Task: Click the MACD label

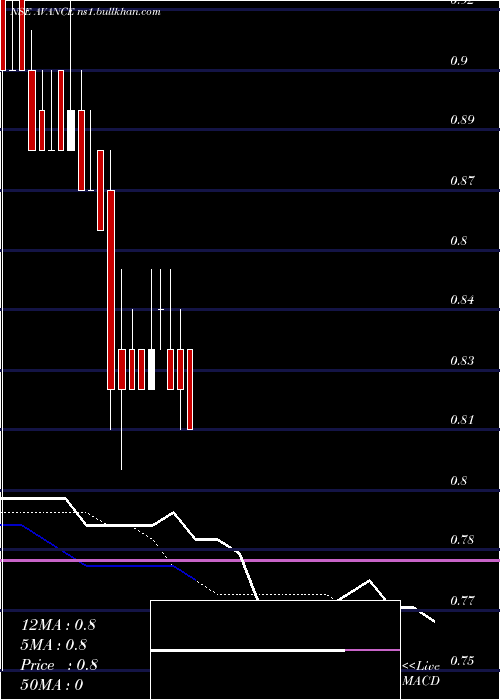Action: pos(421,681)
